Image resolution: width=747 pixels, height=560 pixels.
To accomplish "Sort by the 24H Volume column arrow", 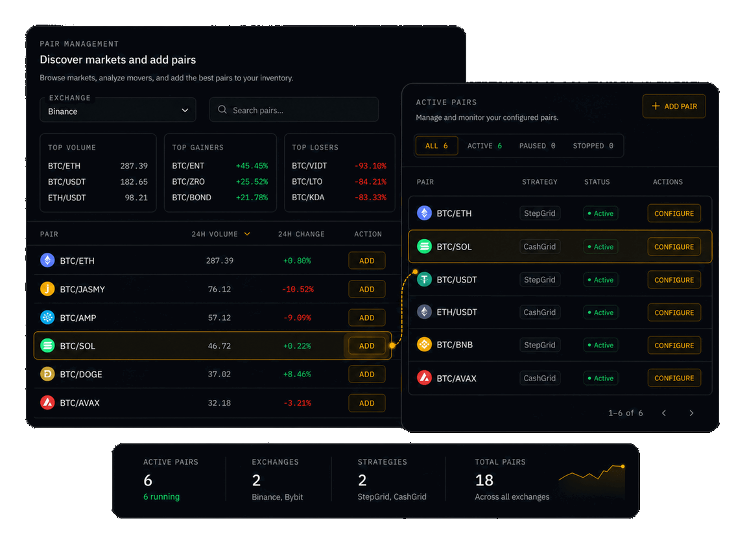I will click(x=247, y=234).
